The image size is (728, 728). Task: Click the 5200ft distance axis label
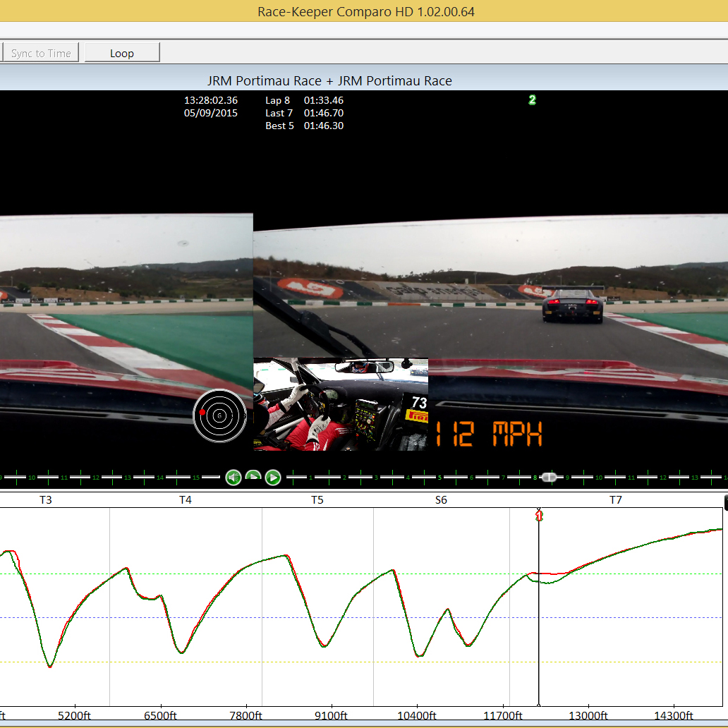click(74, 715)
